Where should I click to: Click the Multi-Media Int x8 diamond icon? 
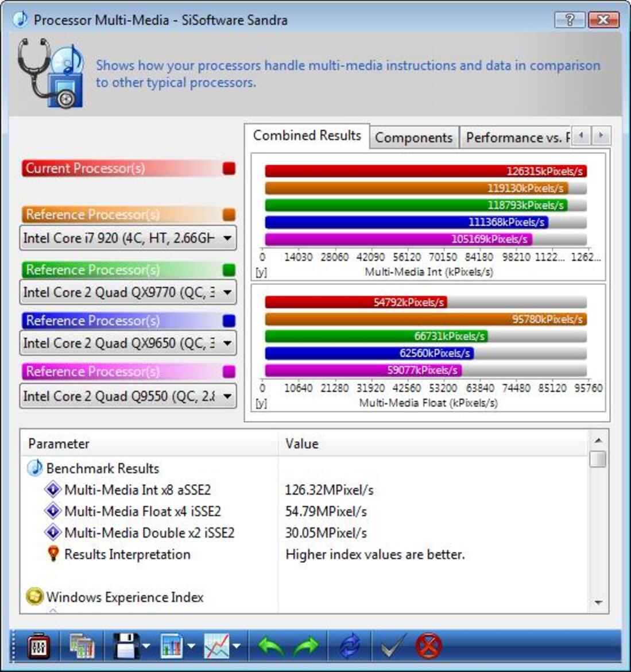pos(53,489)
